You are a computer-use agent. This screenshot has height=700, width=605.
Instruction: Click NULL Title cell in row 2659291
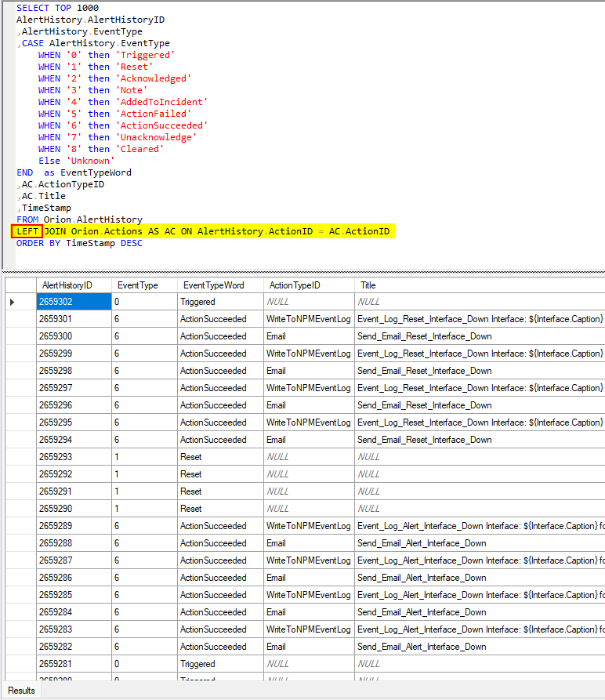[x=480, y=491]
